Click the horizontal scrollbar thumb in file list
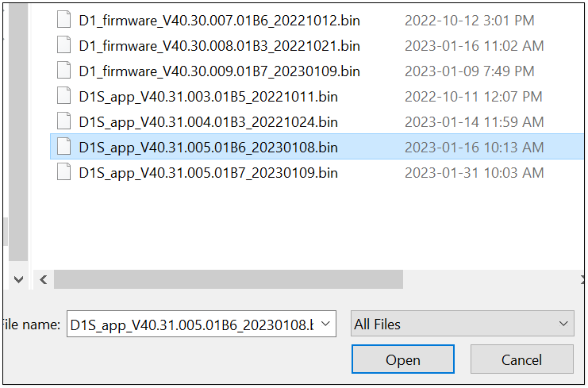 (229, 279)
